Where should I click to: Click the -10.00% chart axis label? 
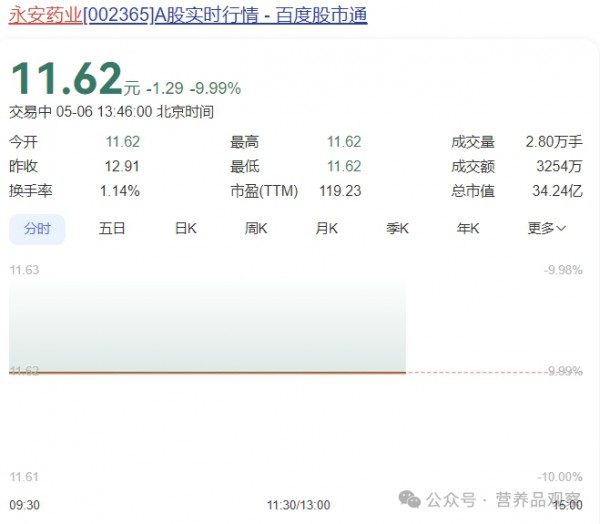(x=560, y=477)
